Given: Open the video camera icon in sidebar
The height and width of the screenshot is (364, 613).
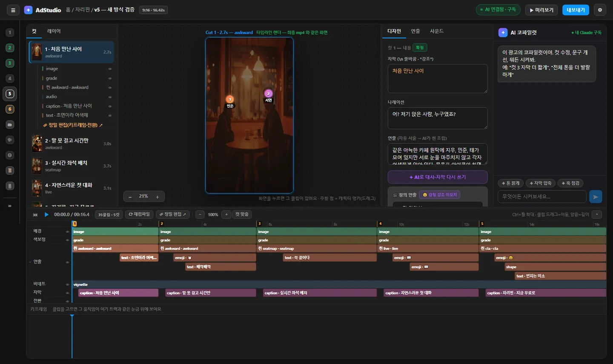Looking at the screenshot, I should [x=10, y=140].
